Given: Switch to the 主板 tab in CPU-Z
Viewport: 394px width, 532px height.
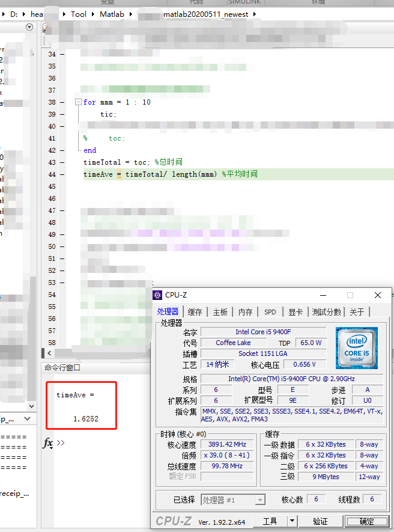Looking at the screenshot, I should 220,312.
